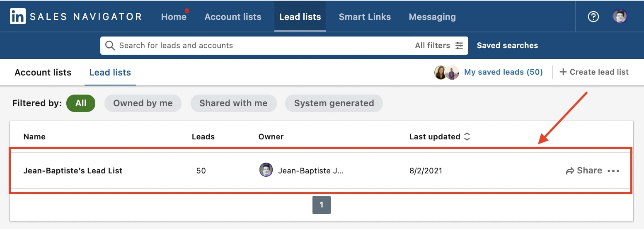Click the Owner column header
Image resolution: width=644 pixels, height=229 pixels.
click(x=271, y=136)
